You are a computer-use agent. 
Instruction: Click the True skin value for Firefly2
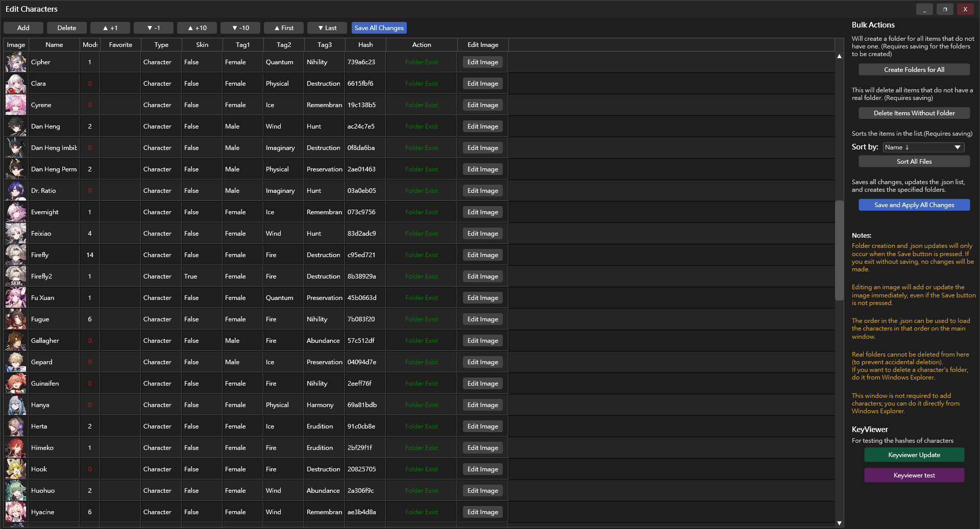point(202,276)
